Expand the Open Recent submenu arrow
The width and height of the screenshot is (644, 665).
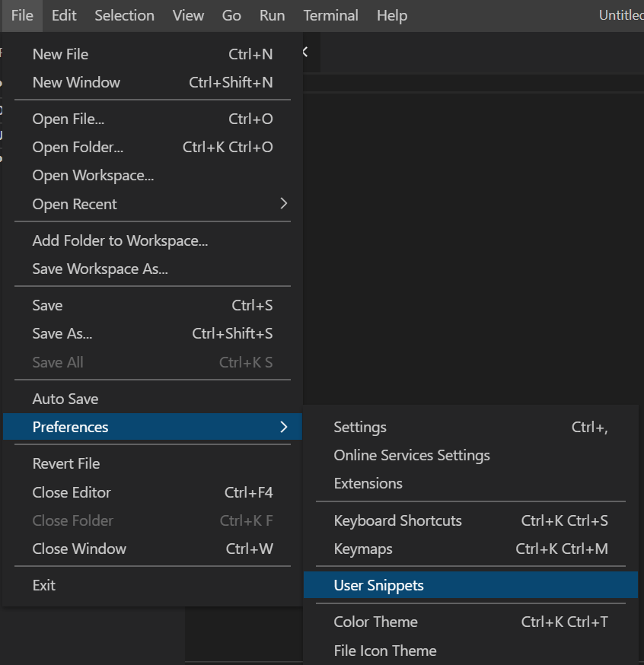tap(283, 204)
